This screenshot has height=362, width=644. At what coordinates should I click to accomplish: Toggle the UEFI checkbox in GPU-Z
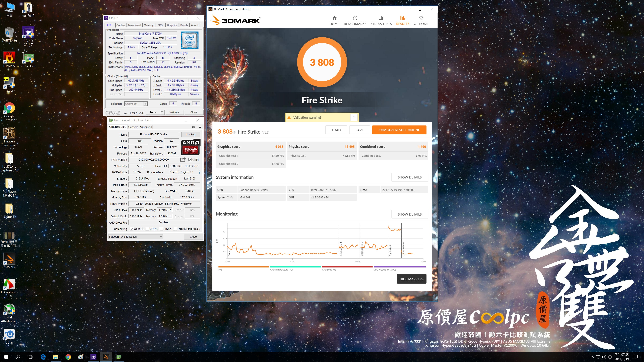(190, 160)
